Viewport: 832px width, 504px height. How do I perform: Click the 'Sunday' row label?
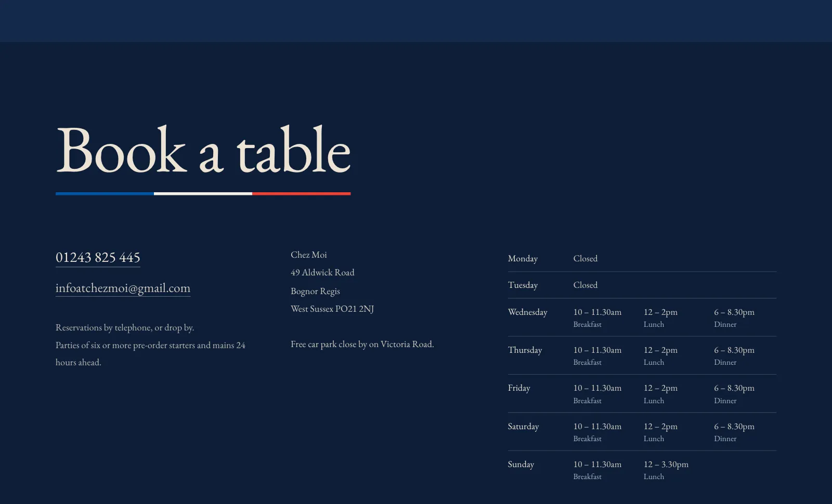click(x=521, y=464)
